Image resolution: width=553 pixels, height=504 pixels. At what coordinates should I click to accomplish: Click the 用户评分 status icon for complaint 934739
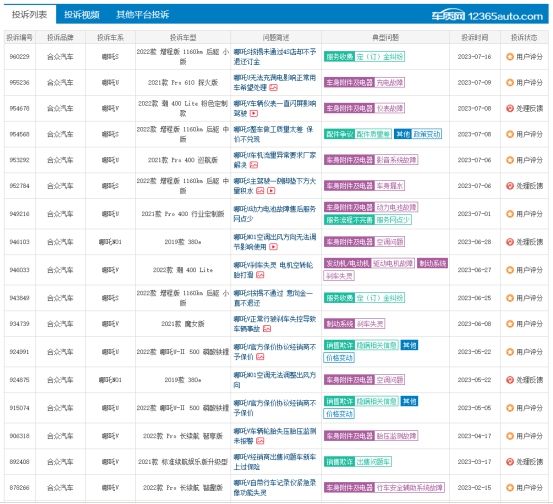[510, 324]
